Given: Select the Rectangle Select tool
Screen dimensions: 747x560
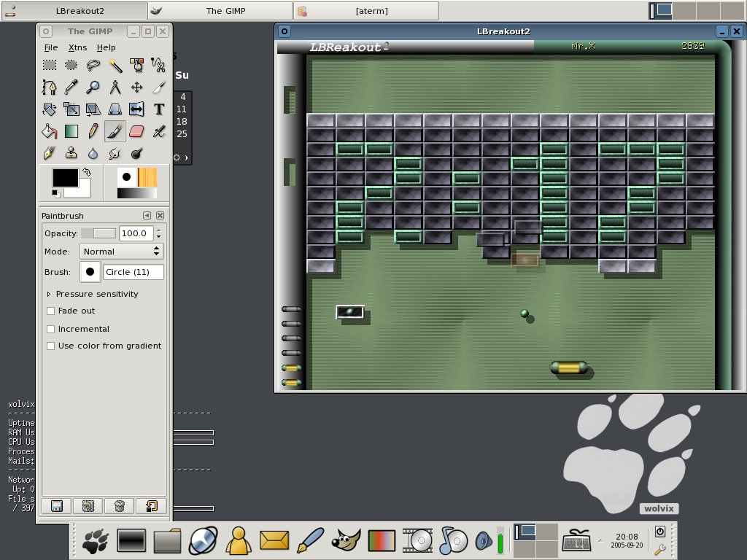Looking at the screenshot, I should pyautogui.click(x=50, y=65).
